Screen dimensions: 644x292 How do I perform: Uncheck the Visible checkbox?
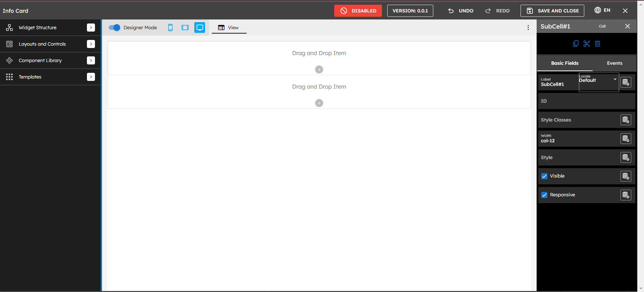coord(544,176)
